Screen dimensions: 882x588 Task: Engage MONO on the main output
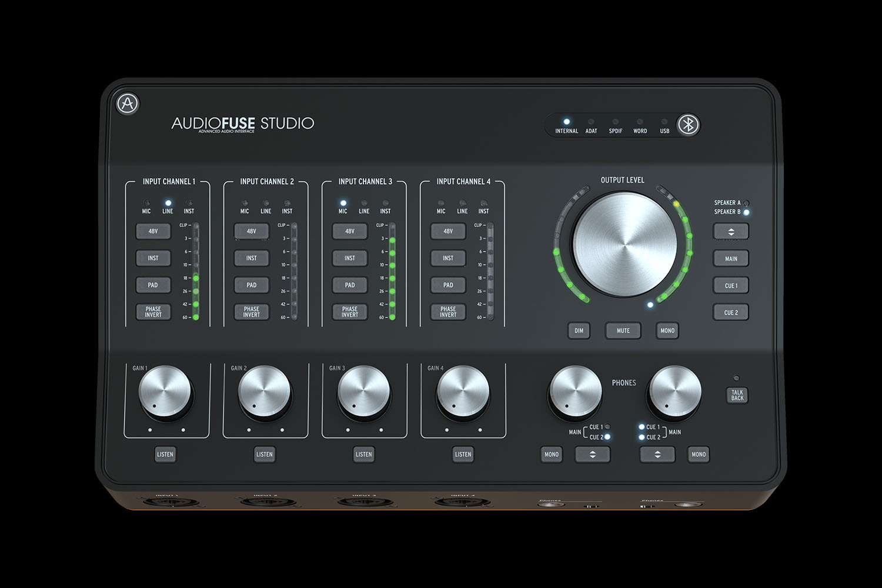[667, 330]
